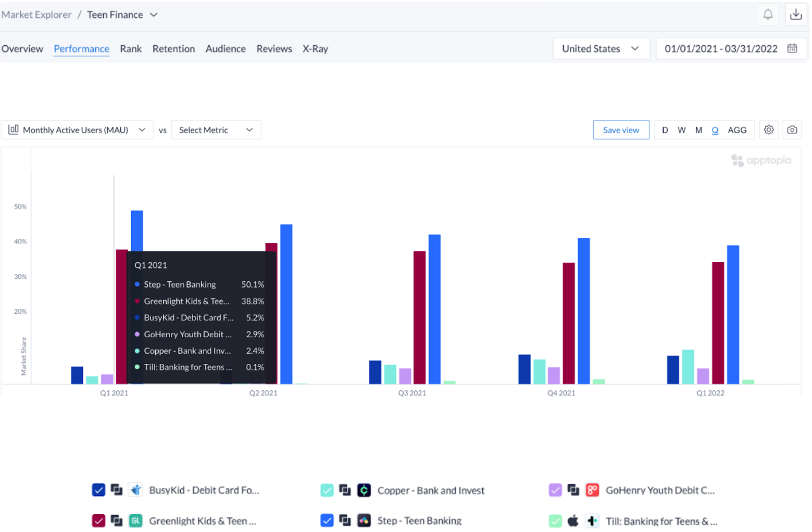The width and height of the screenshot is (812, 532).
Task: Select the M granularity option
Action: [698, 130]
